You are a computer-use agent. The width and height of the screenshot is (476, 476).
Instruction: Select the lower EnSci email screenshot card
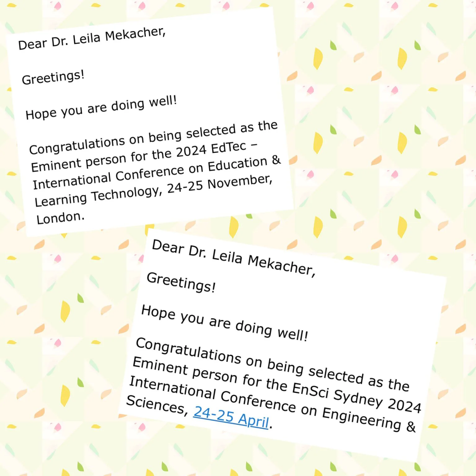point(282,345)
